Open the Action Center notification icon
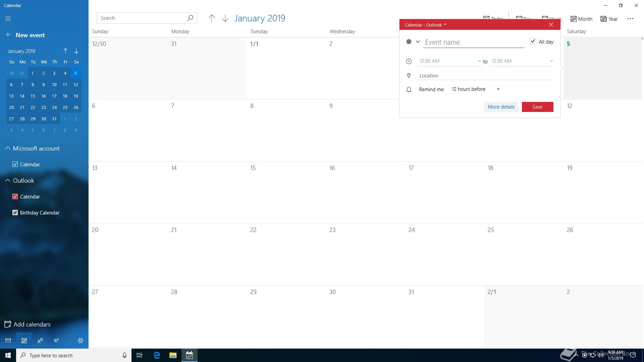The width and height of the screenshot is (644, 362). (x=633, y=355)
